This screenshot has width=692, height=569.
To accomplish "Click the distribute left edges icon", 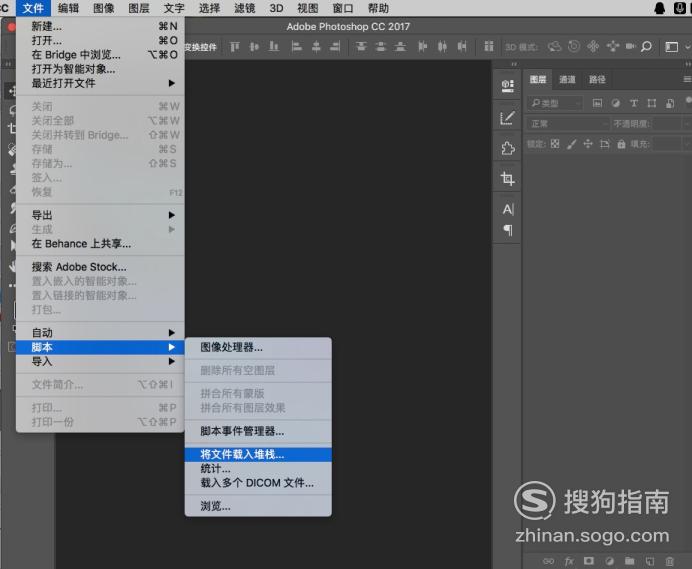I will tap(423, 46).
